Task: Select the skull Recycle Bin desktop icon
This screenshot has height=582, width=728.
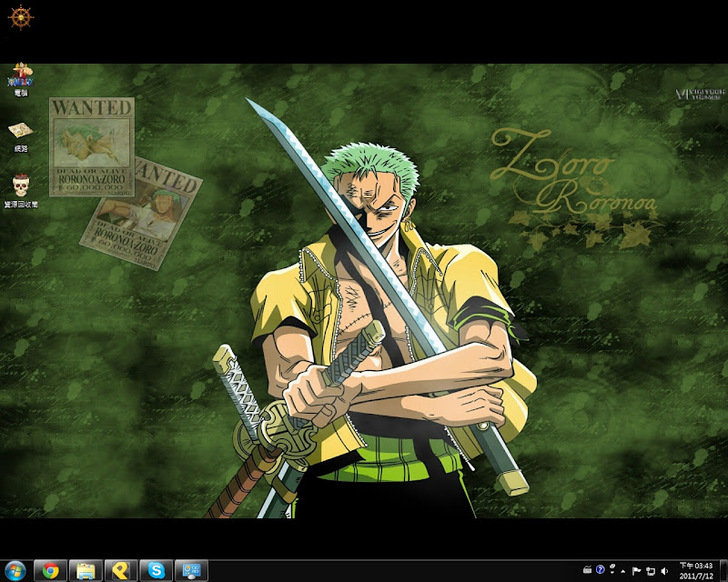Action: (x=21, y=191)
